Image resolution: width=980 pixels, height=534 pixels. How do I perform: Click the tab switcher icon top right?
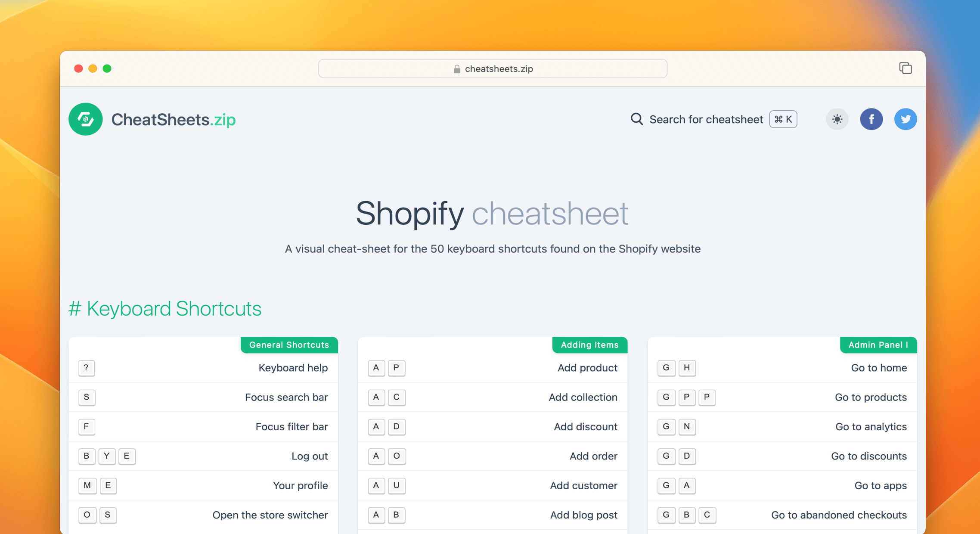tap(906, 68)
